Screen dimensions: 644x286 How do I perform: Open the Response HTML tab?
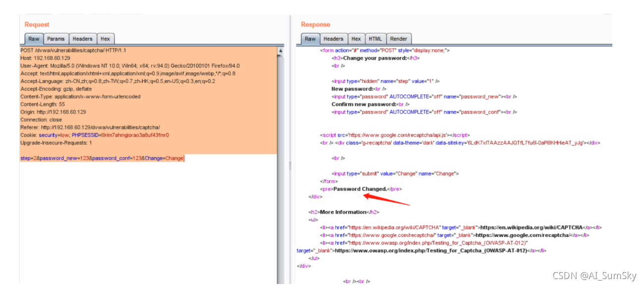[x=376, y=39]
